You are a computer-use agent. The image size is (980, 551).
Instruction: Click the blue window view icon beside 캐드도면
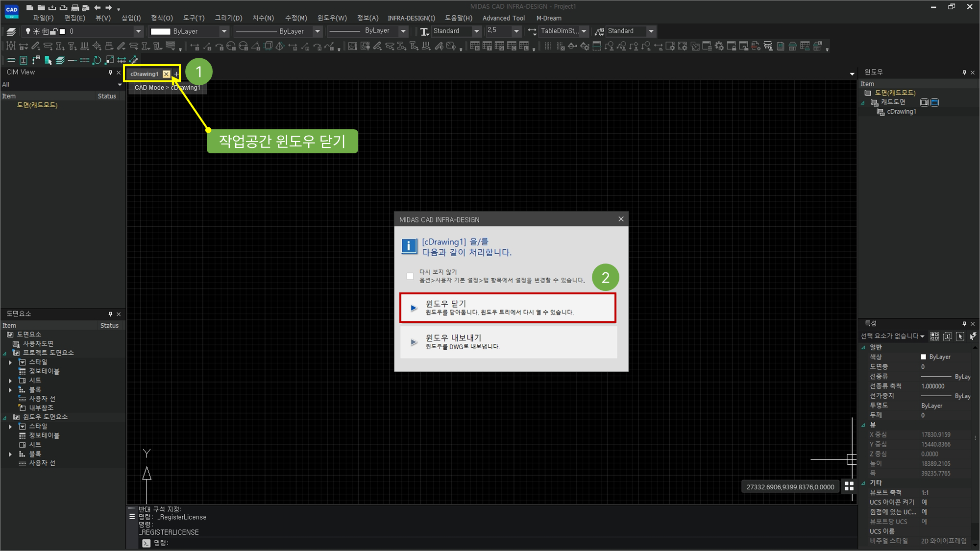pyautogui.click(x=934, y=102)
